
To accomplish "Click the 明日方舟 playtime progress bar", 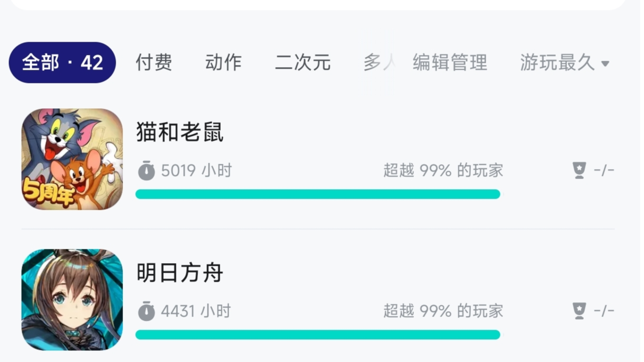I will pyautogui.click(x=318, y=335).
